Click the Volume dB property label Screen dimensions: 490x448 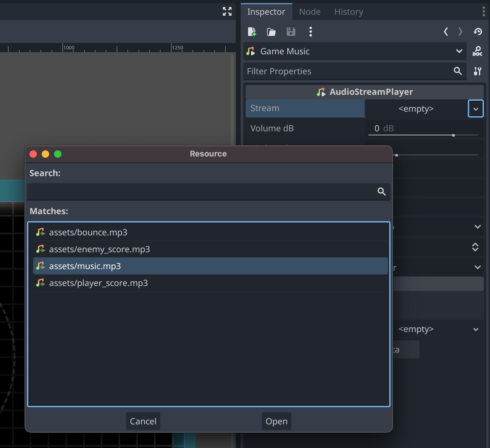point(272,128)
